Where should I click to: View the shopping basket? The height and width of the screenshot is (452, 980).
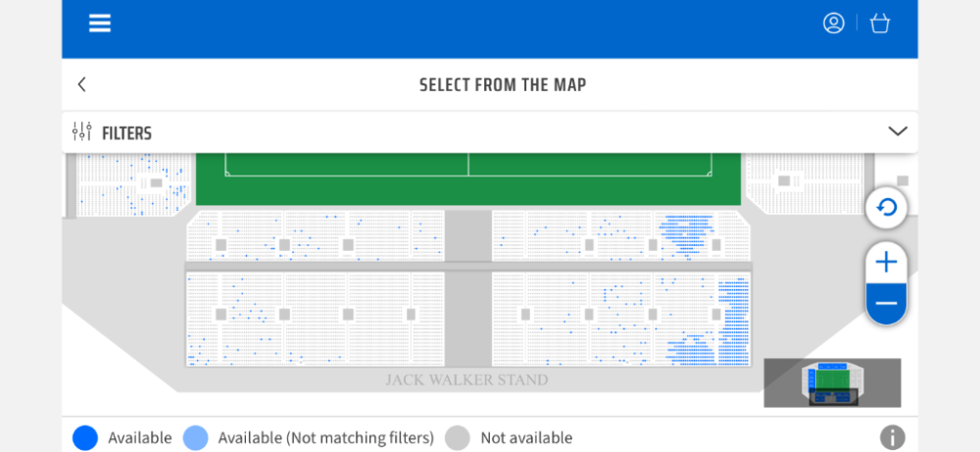pos(880,24)
